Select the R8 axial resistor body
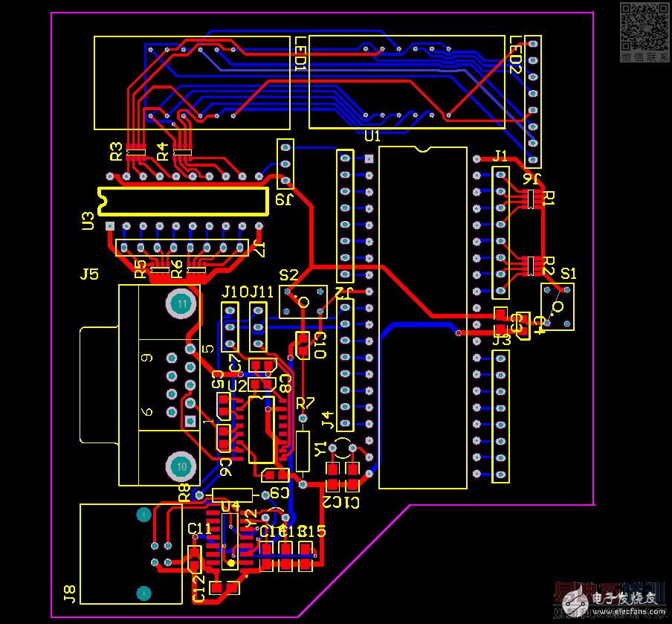The width and height of the screenshot is (672, 624). tap(232, 495)
